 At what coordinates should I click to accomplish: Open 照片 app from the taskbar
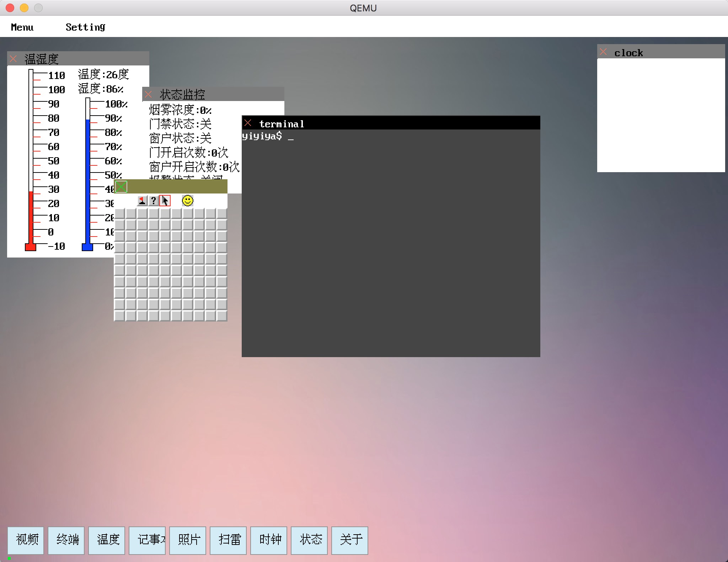point(188,540)
